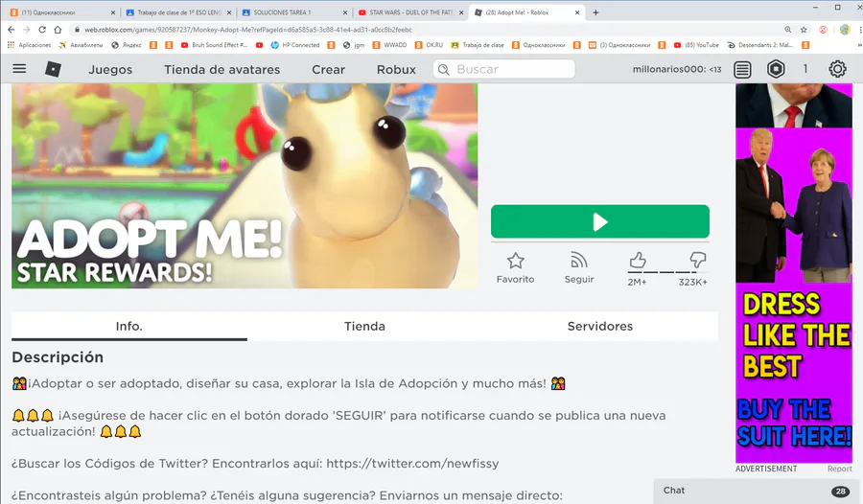Dislike the game with thumbs down
The width and height of the screenshot is (863, 504).
pyautogui.click(x=697, y=260)
